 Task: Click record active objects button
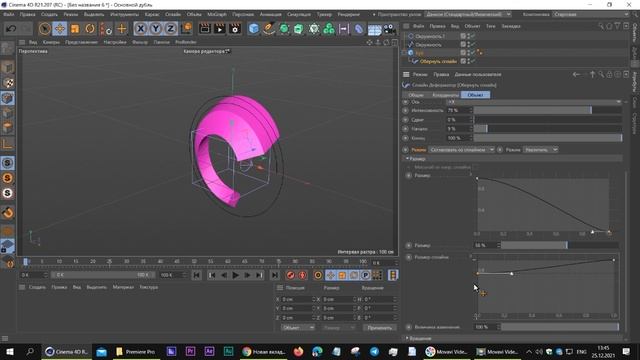point(291,275)
